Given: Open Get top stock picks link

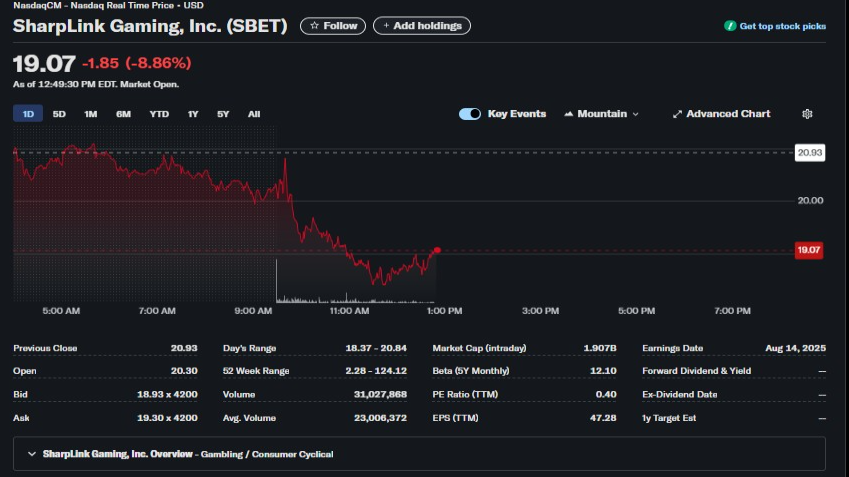Looking at the screenshot, I should pos(782,26).
